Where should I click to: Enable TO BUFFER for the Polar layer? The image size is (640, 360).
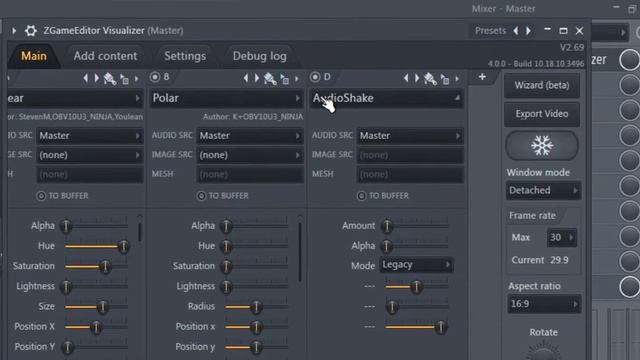201,196
